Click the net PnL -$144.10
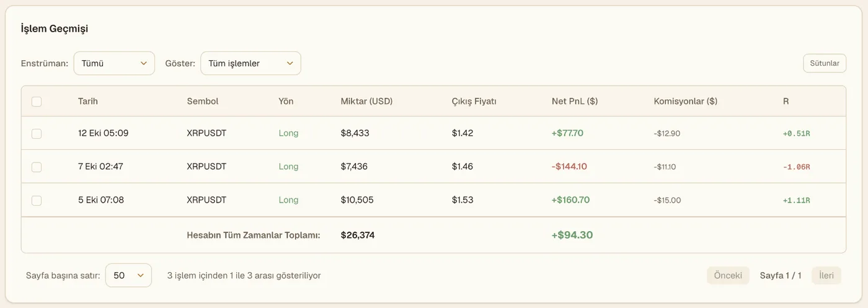The image size is (868, 308). click(569, 167)
